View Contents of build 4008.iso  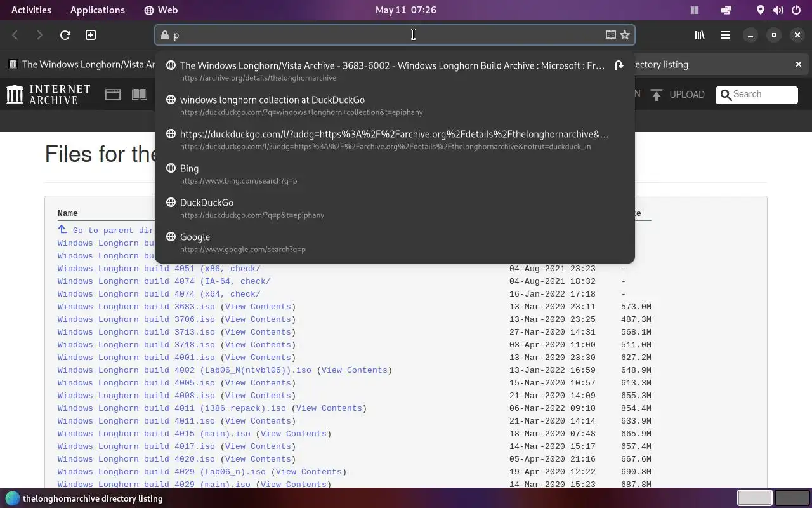258,396
